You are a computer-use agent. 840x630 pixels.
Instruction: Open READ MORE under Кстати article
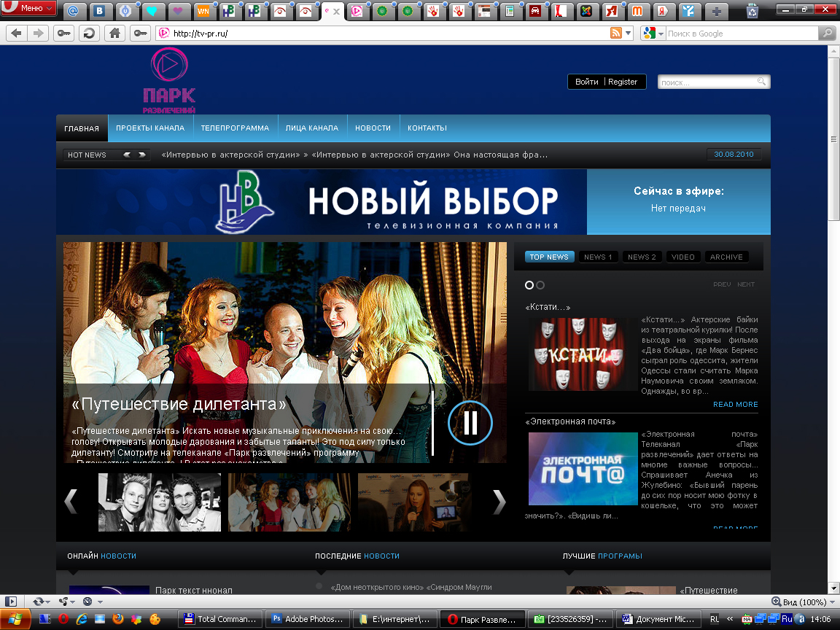(x=735, y=405)
